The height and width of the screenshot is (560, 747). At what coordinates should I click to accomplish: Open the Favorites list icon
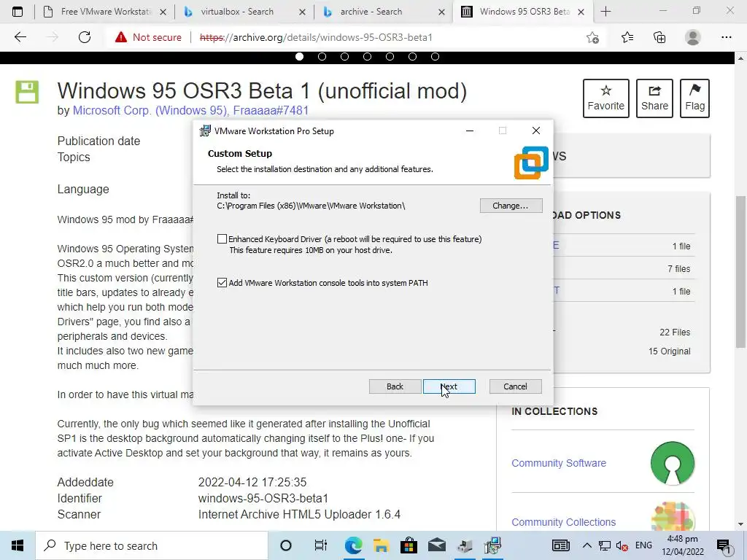[x=627, y=37]
